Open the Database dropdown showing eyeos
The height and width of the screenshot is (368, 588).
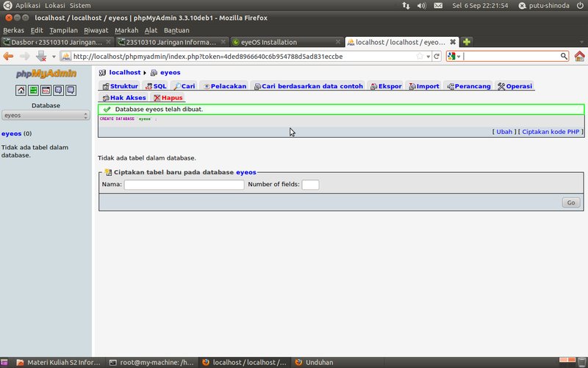click(x=46, y=116)
